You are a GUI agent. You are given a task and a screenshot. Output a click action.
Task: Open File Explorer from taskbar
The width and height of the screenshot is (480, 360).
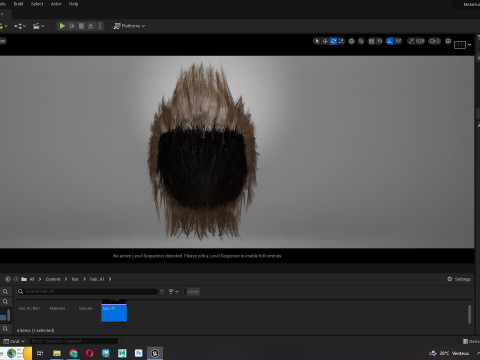point(57,353)
